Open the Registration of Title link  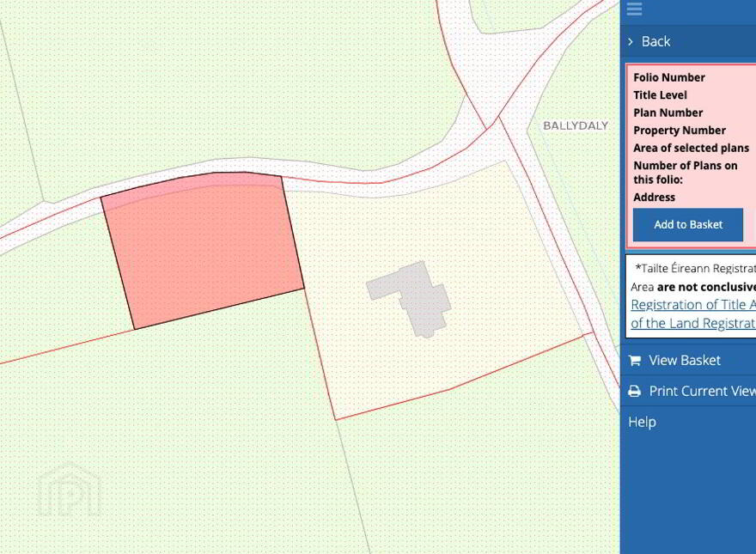(693, 305)
